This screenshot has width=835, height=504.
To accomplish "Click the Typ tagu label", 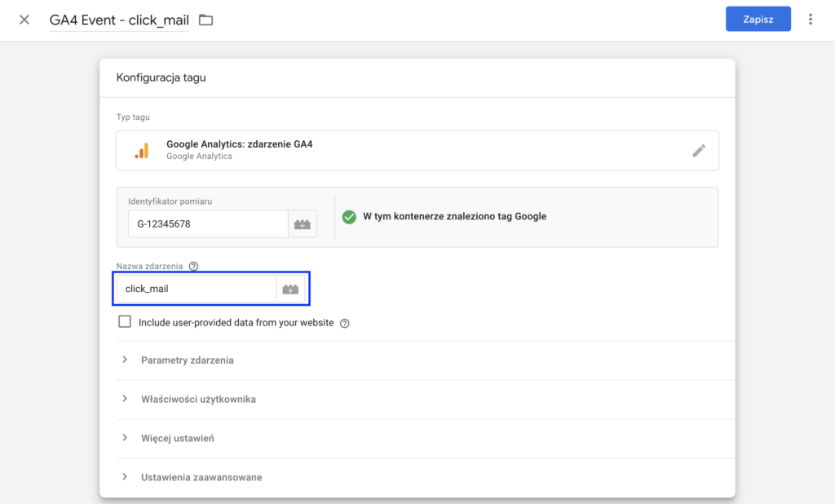I will [133, 117].
